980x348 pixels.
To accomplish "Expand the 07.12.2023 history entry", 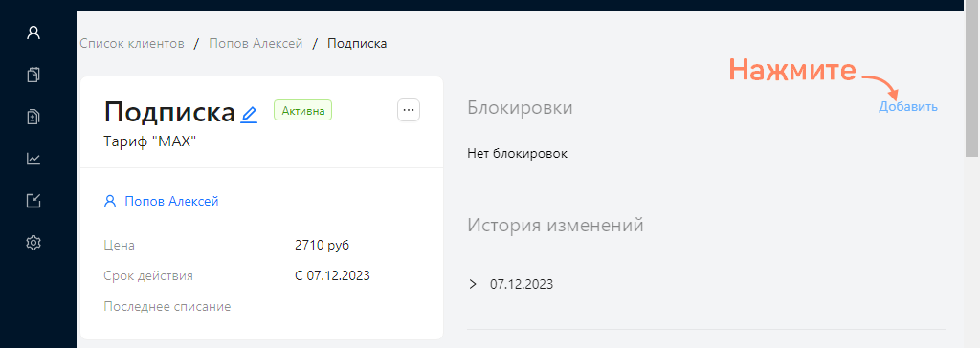I will coord(473,284).
